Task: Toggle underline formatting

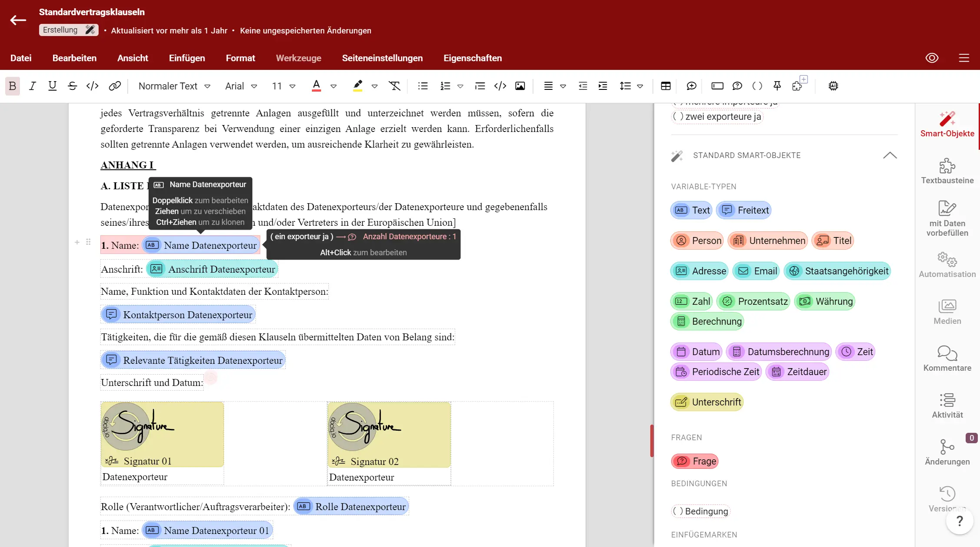Action: coord(52,86)
